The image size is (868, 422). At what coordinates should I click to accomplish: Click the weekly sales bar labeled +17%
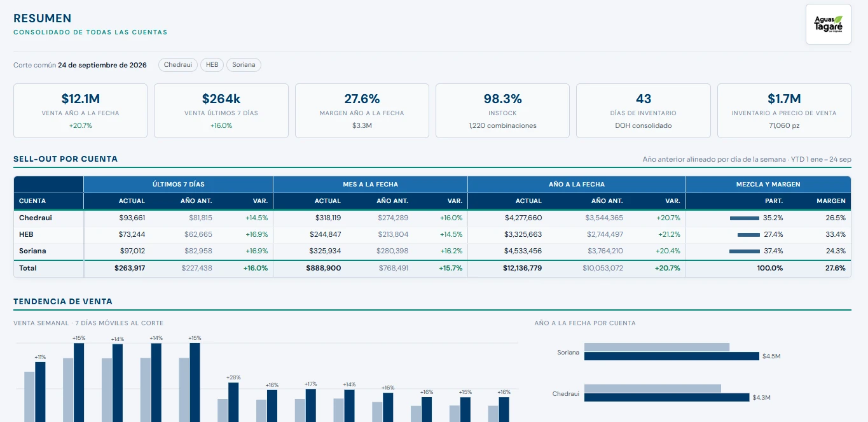pos(311,405)
